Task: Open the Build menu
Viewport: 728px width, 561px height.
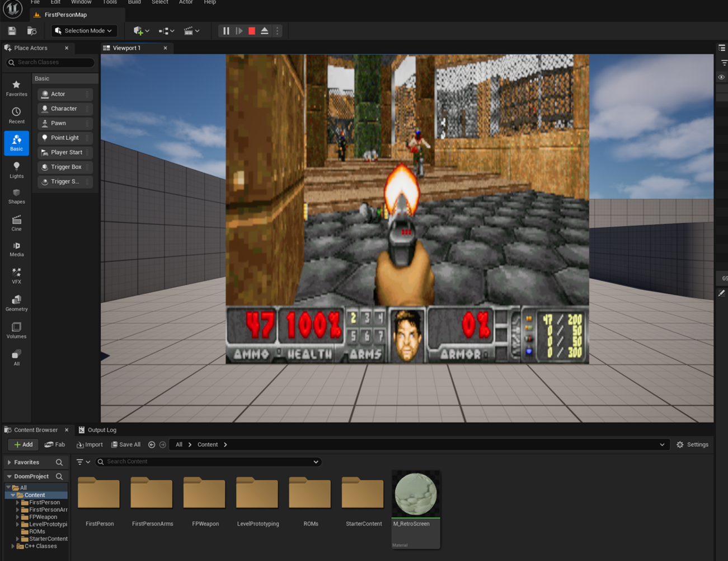Action: (134, 2)
